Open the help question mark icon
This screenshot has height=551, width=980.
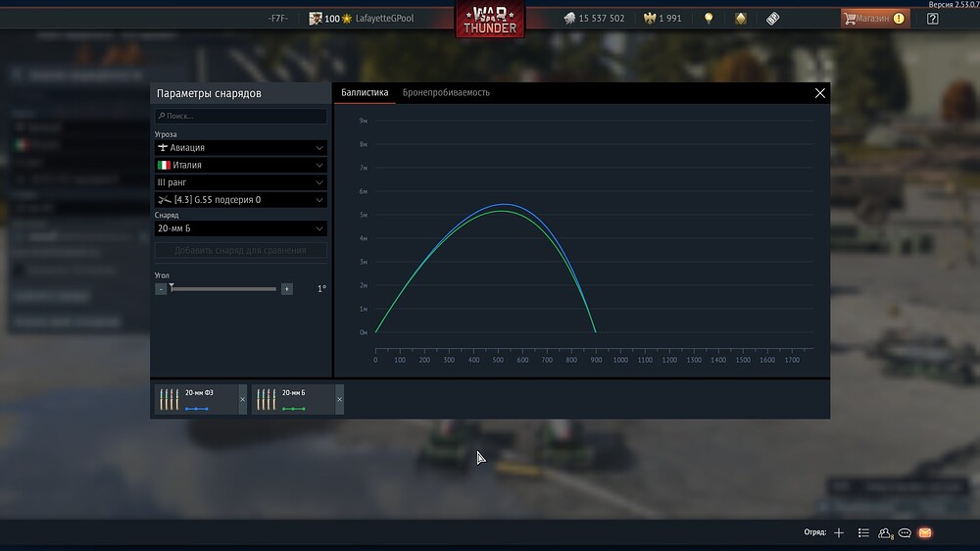click(932, 19)
